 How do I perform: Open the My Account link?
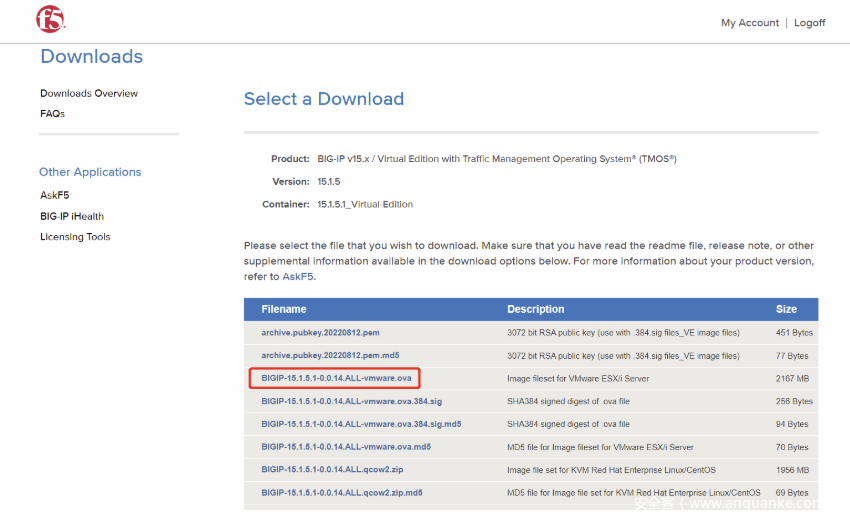tap(749, 23)
